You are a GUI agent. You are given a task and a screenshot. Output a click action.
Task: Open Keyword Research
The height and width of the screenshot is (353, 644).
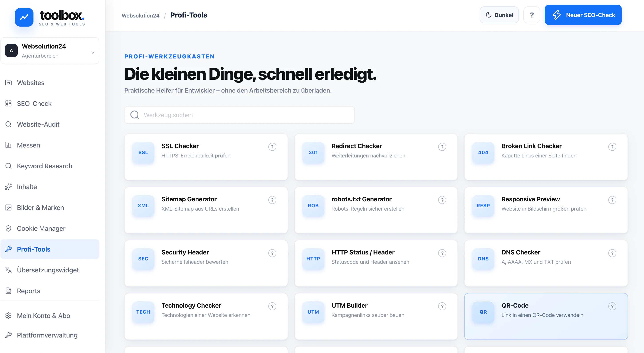pos(50,166)
